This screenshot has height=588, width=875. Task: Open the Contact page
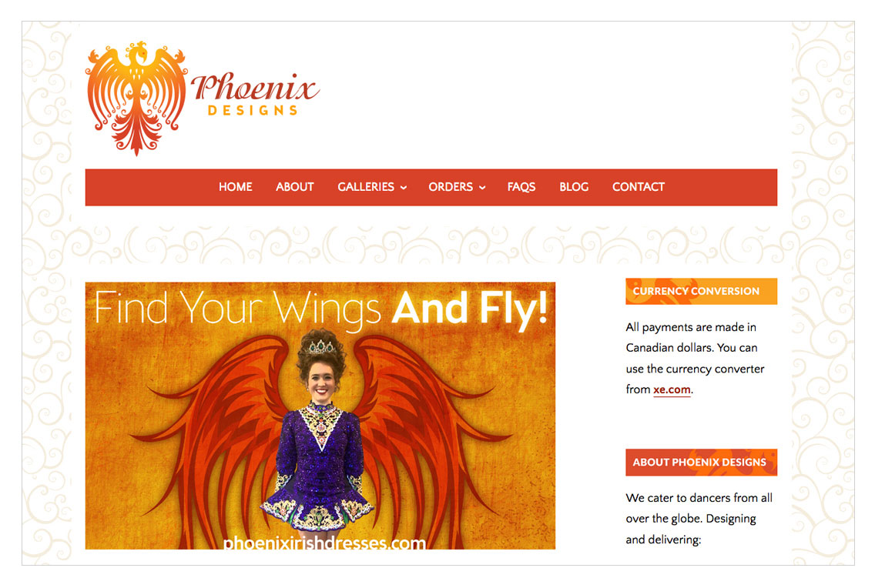pos(639,187)
